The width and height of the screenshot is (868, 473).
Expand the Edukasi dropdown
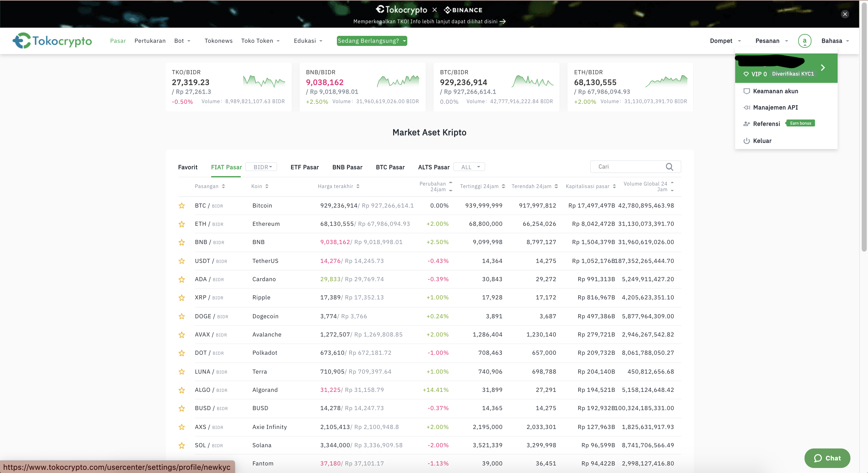[x=308, y=41]
